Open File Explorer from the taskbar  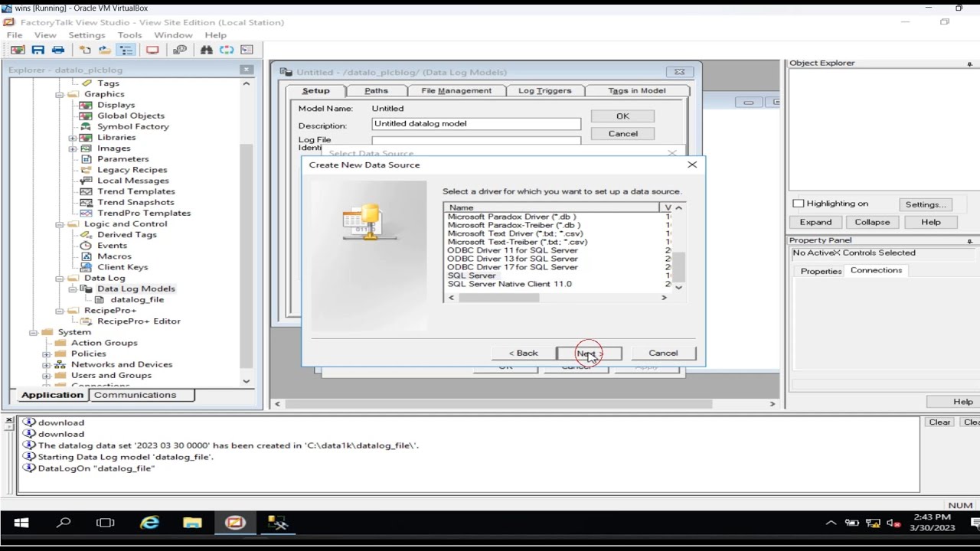point(192,523)
